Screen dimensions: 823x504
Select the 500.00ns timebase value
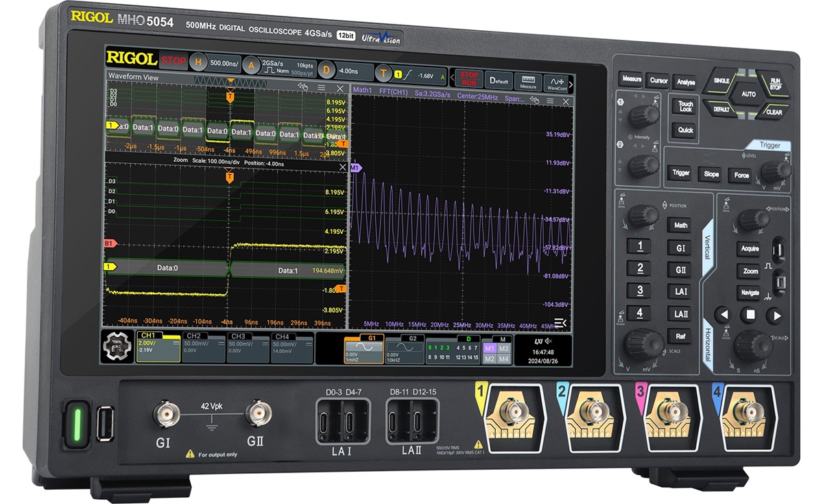pos(224,63)
